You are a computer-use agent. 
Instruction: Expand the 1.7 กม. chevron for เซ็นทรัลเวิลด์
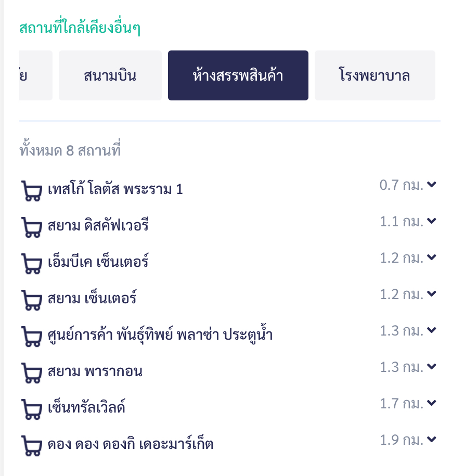431,403
